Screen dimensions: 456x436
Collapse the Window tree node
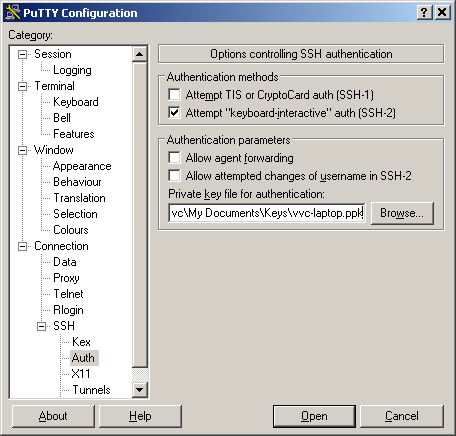22,150
